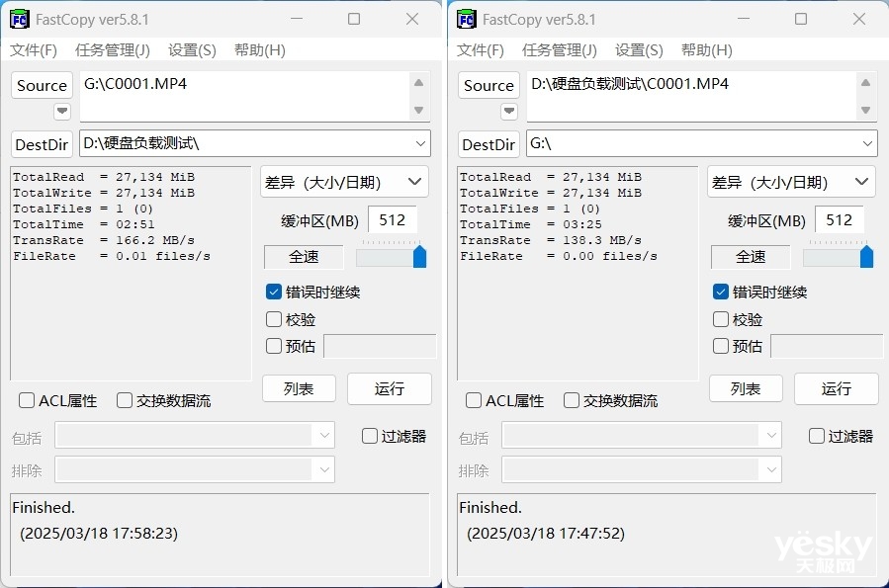The height and width of the screenshot is (588, 889).
Task: Uncheck 错误时继续 in left window
Action: tap(274, 292)
